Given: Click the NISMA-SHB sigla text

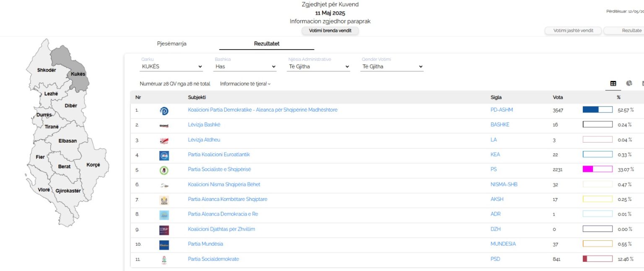Looking at the screenshot, I should click(504, 184).
